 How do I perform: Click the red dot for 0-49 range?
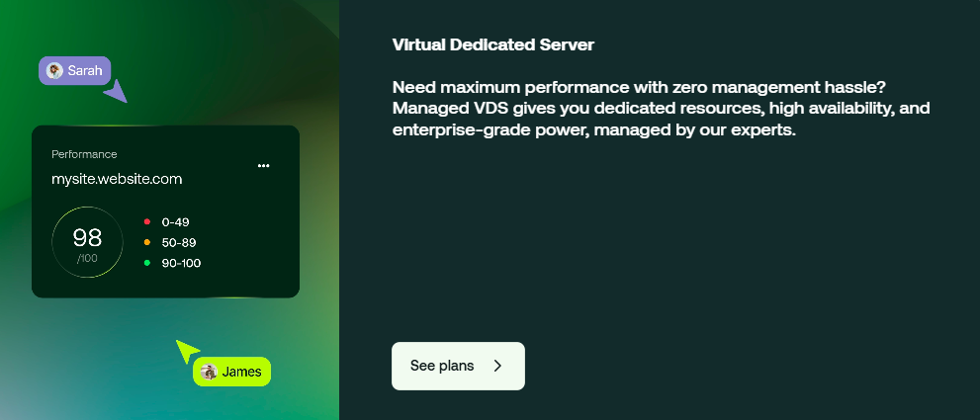pyautogui.click(x=146, y=222)
